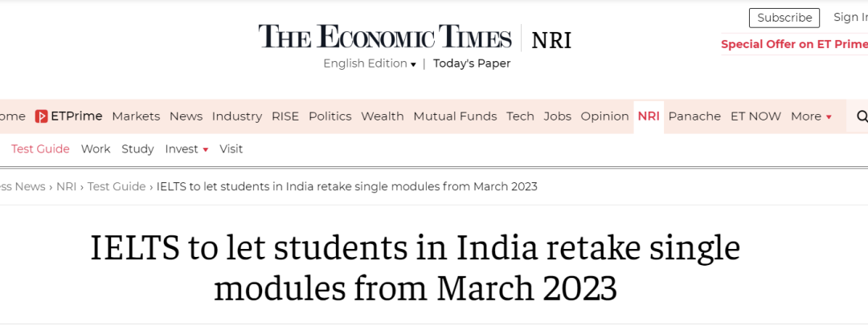Click Special Offer on ET Prime
This screenshot has width=868, height=326.
(794, 44)
